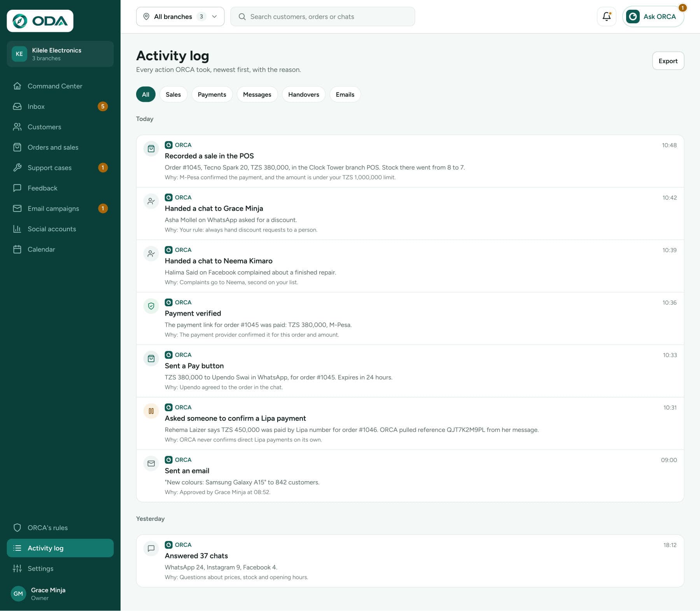Expand the Kilele Electronics branch switcher
Screen dimensions: 700x611
pyautogui.click(x=60, y=54)
